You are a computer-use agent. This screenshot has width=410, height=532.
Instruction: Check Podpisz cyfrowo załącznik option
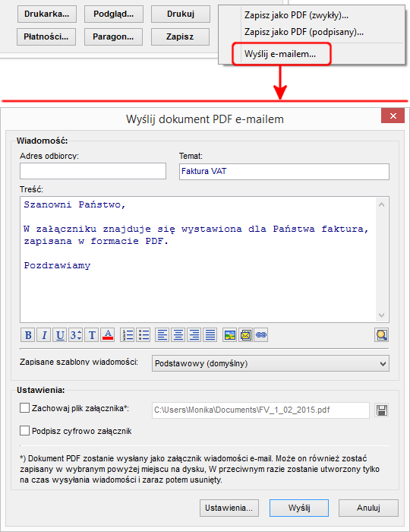(x=24, y=431)
